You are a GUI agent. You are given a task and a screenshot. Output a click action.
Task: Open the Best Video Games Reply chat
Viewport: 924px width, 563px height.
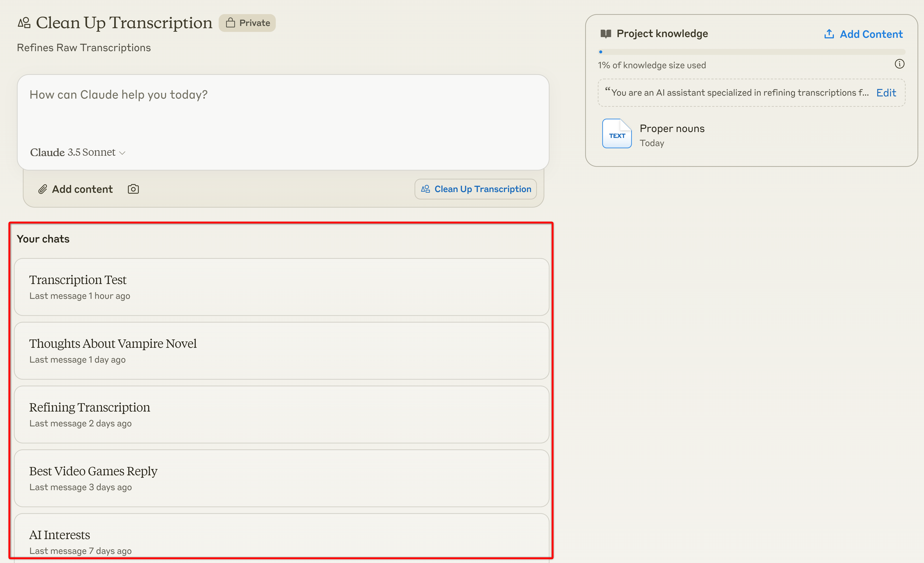(x=282, y=478)
